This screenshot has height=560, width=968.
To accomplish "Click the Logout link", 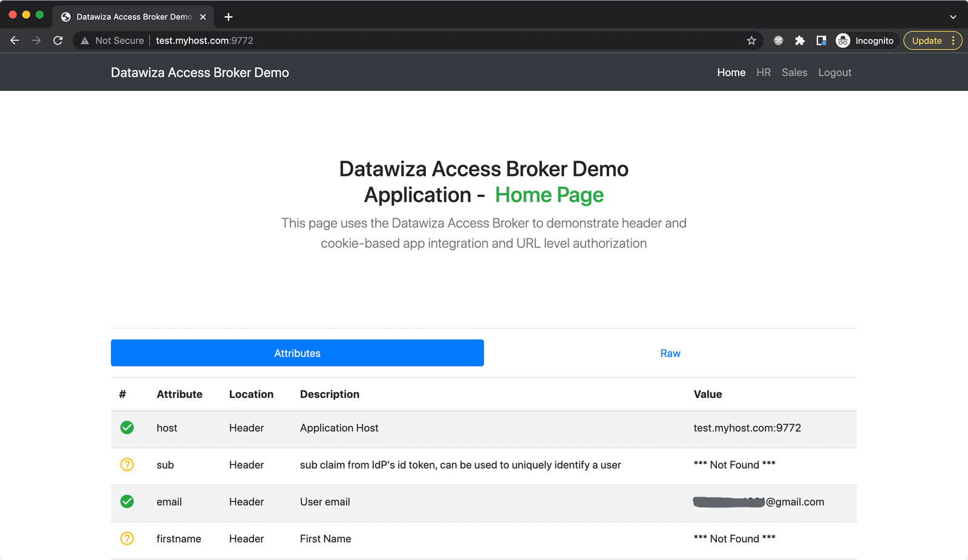I will click(x=835, y=73).
